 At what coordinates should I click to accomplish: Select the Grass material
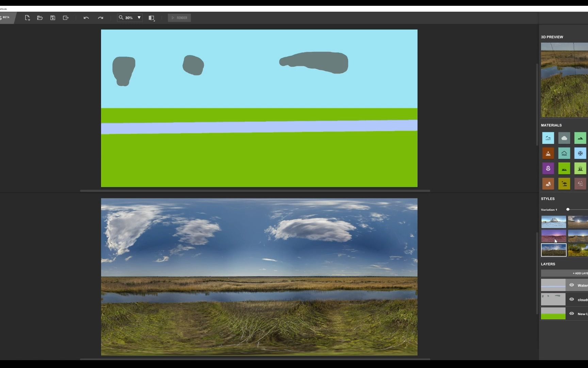click(x=580, y=168)
